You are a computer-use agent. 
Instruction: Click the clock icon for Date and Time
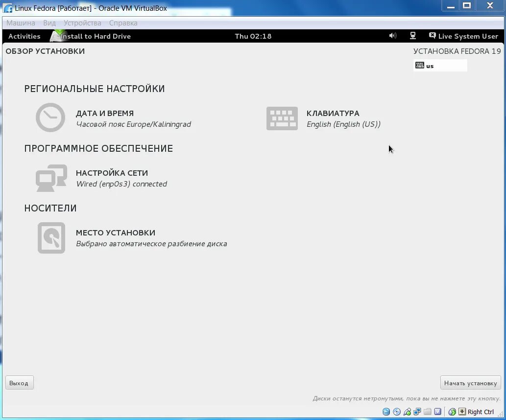[50, 117]
